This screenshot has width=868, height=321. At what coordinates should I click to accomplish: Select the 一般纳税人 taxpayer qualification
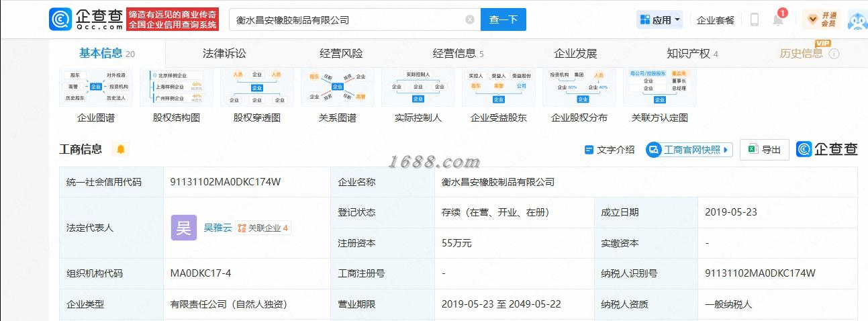click(728, 304)
